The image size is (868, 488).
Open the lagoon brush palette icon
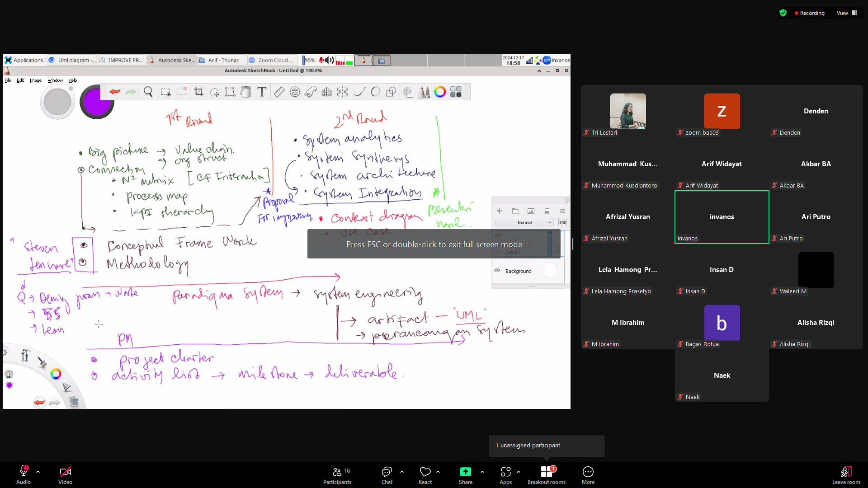coord(42,362)
